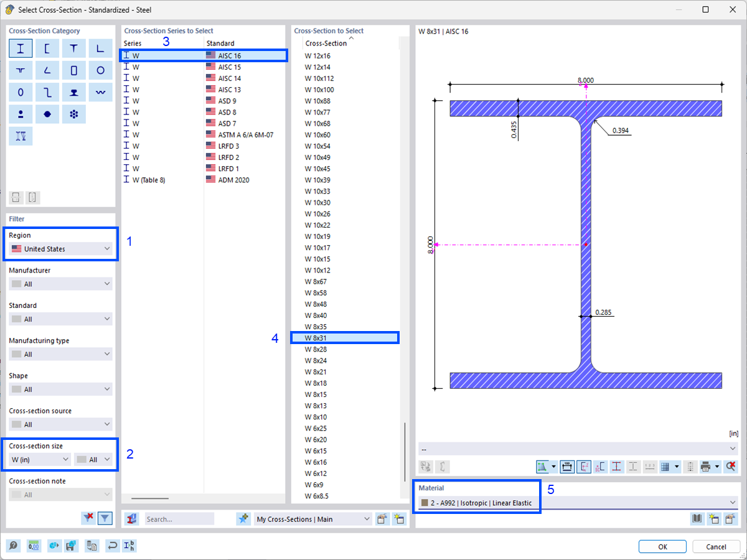
Task: Select the channel (C-shape) category icon
Action: (x=47, y=49)
